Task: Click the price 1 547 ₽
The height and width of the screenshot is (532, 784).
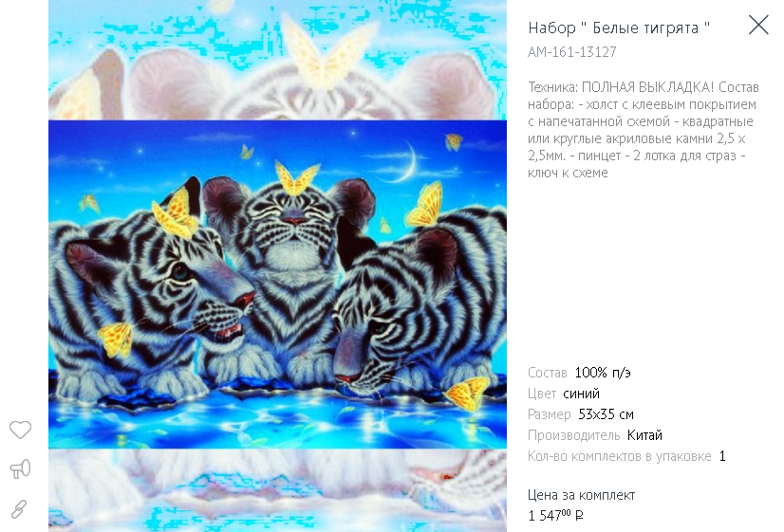Action: [555, 515]
